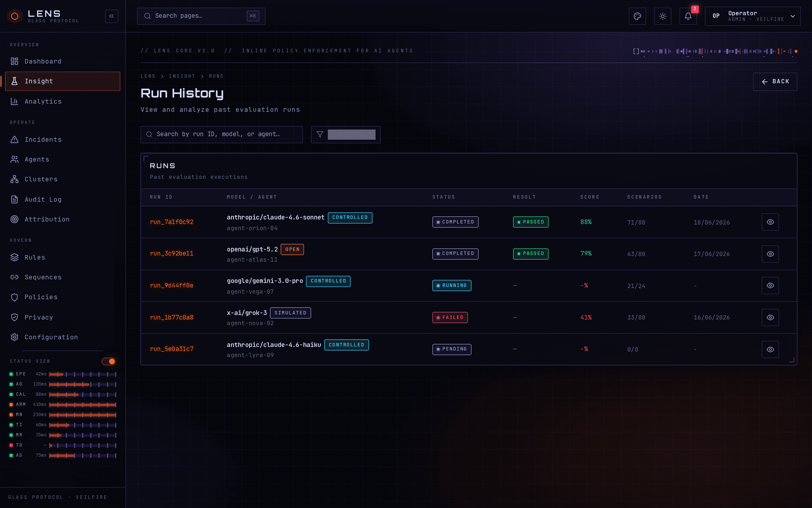Click the PENDING status badge
812x508 pixels.
pyautogui.click(x=452, y=350)
